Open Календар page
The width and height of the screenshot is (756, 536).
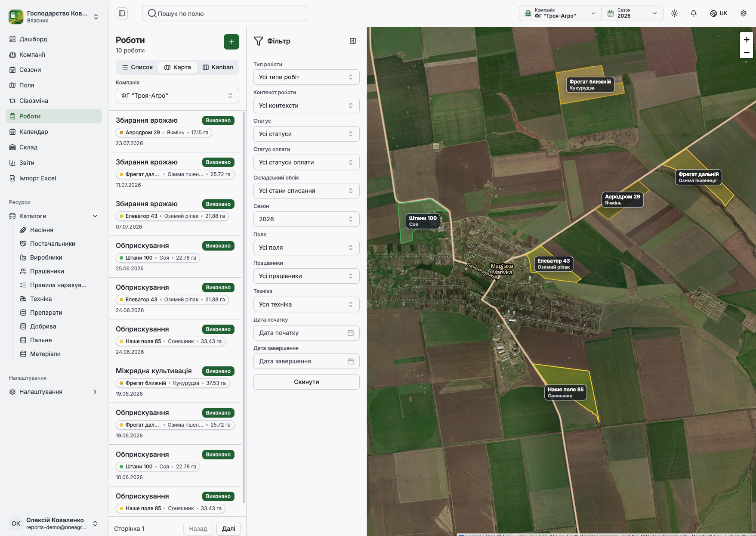pos(54,132)
